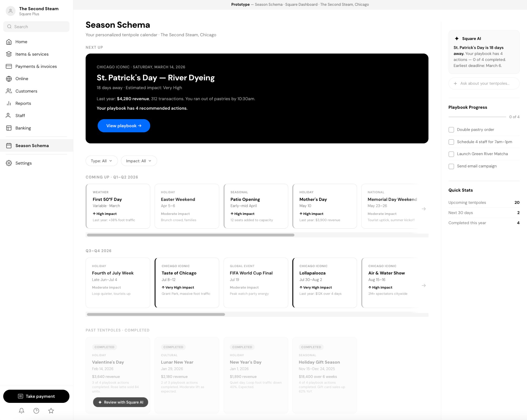This screenshot has height=420, width=527.
Task: Open the Type: All filter dropdown
Action: [x=101, y=161]
